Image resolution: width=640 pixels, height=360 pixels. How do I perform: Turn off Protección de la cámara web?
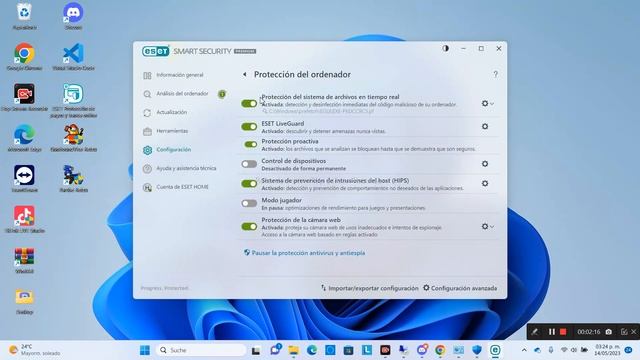(x=249, y=227)
